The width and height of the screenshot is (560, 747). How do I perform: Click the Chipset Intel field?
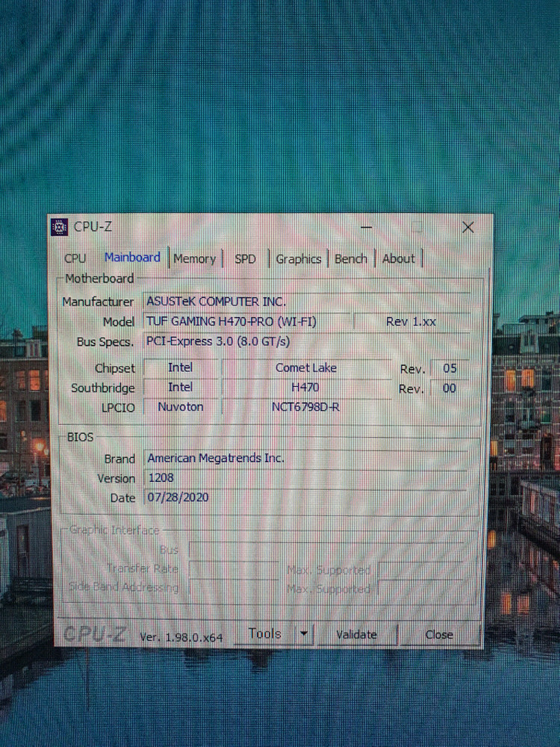(x=181, y=368)
